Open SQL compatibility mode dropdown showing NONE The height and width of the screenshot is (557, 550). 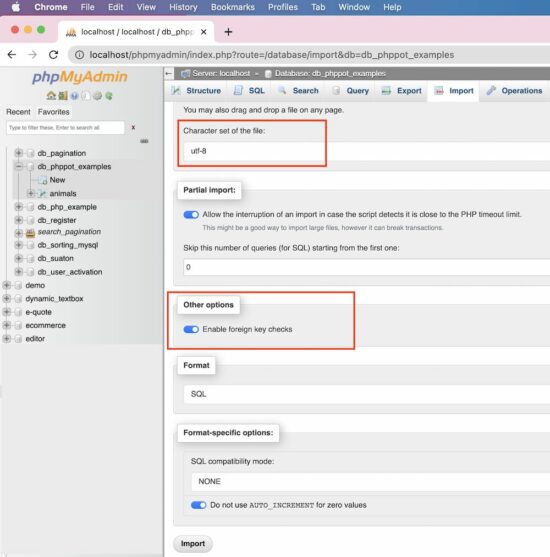point(371,481)
